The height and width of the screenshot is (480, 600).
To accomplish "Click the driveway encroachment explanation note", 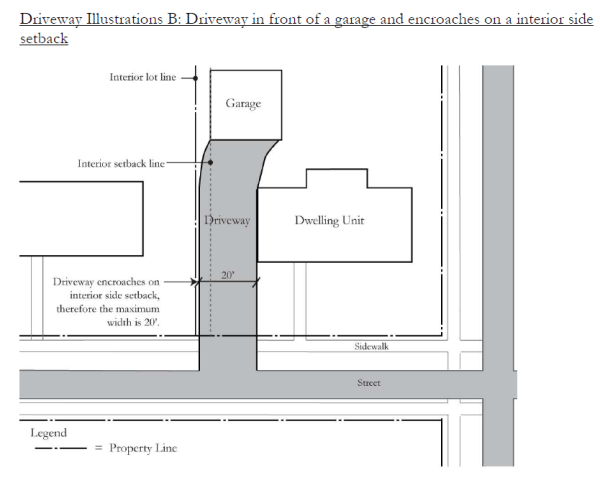I will [106, 303].
